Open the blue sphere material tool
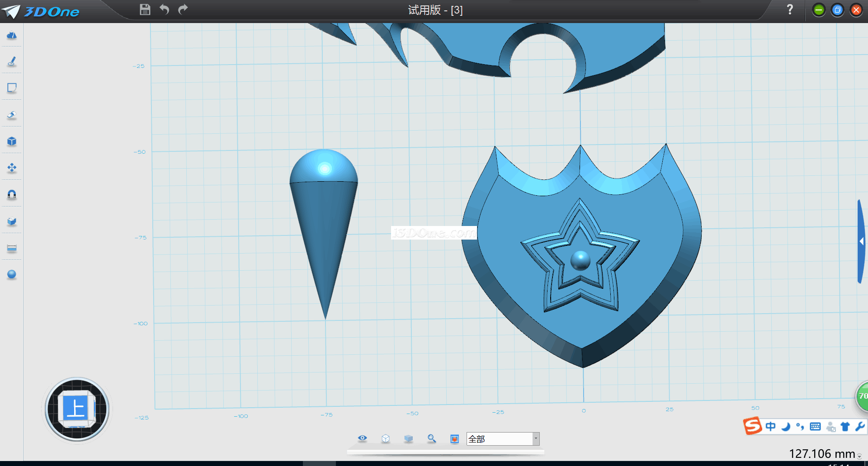 12,274
